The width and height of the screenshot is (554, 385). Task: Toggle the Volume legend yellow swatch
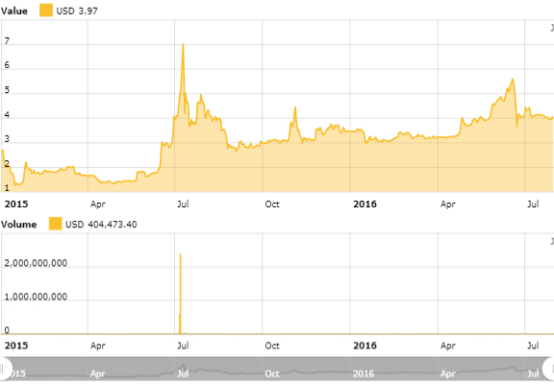coord(55,224)
